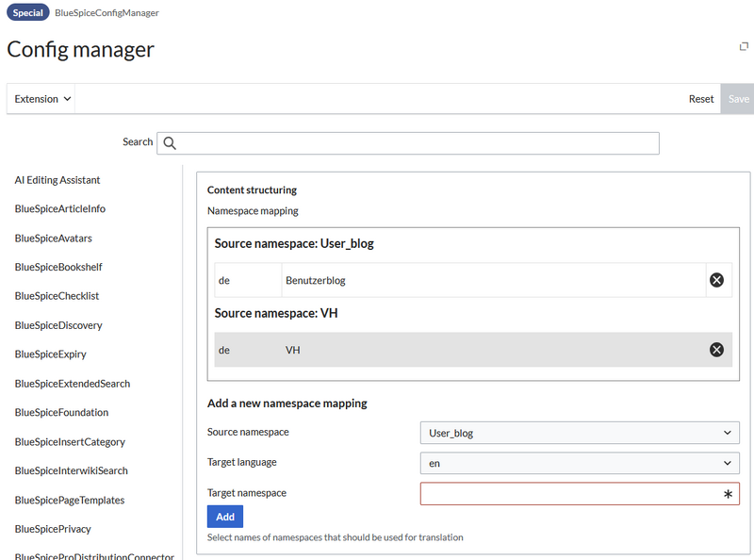Remove the VH namespace mapping entry
Image resolution: width=754 pixels, height=560 pixels.
pyautogui.click(x=717, y=349)
